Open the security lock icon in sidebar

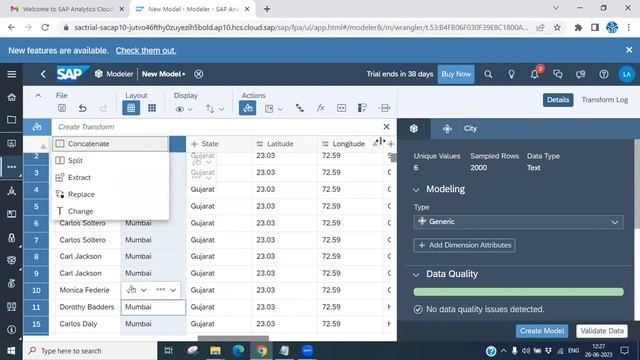coord(11,238)
